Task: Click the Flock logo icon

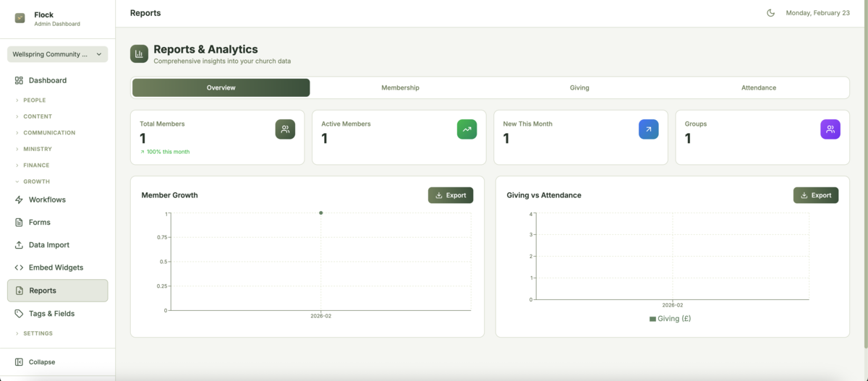Action: click(x=20, y=19)
